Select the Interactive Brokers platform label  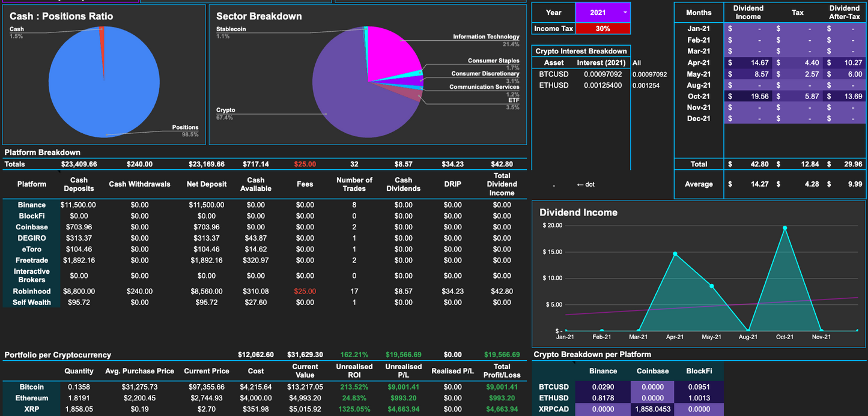click(31, 276)
